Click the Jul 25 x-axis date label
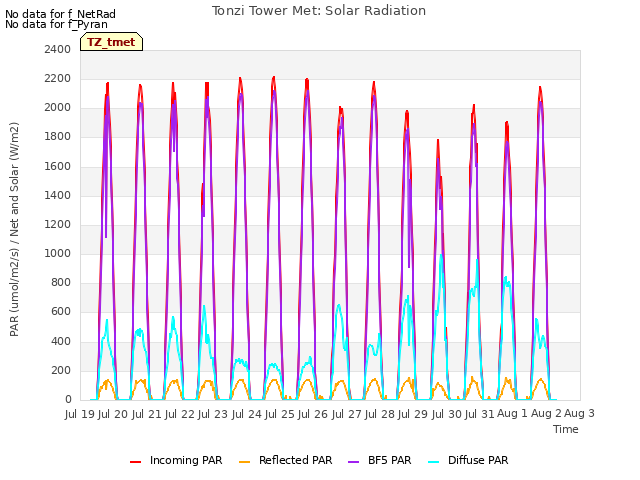 pyautogui.click(x=280, y=414)
